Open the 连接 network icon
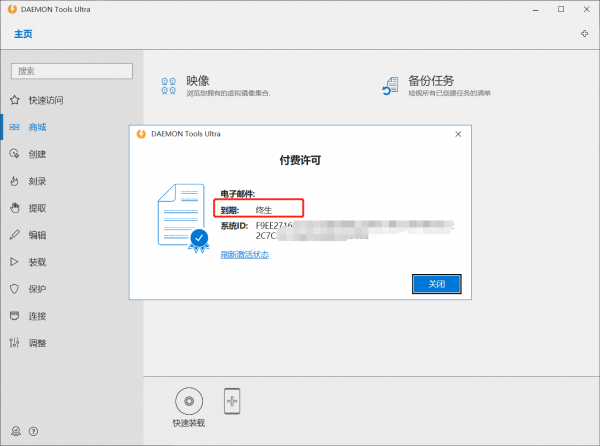600x446 pixels. point(14,316)
